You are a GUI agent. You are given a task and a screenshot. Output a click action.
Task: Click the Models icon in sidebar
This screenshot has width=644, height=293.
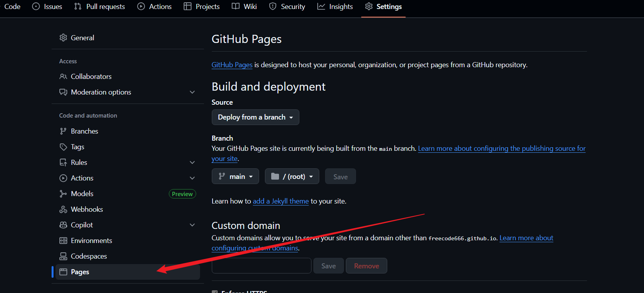63,194
